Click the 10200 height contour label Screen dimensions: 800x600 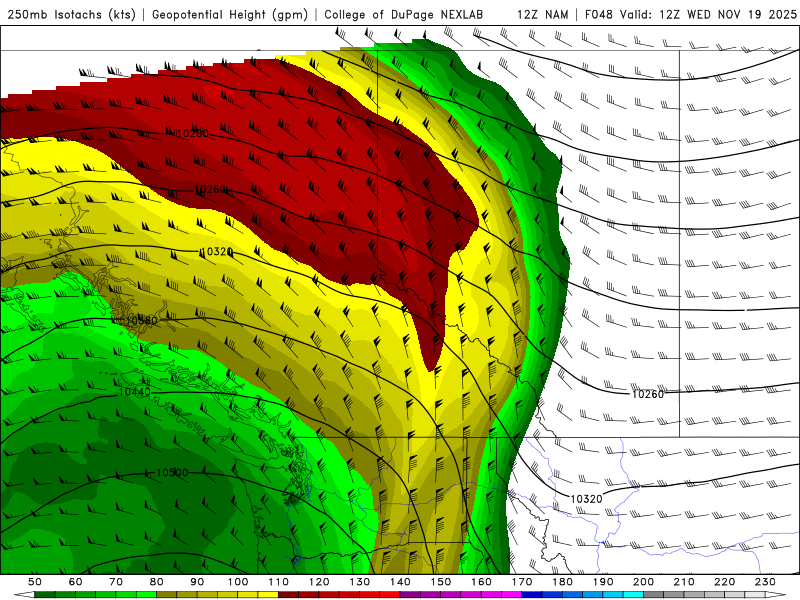click(192, 133)
